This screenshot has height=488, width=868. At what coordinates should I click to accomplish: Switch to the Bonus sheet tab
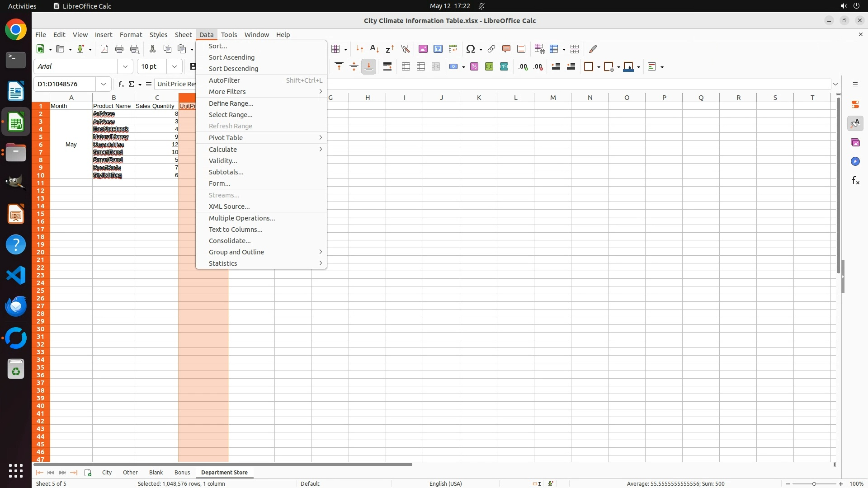182,472
